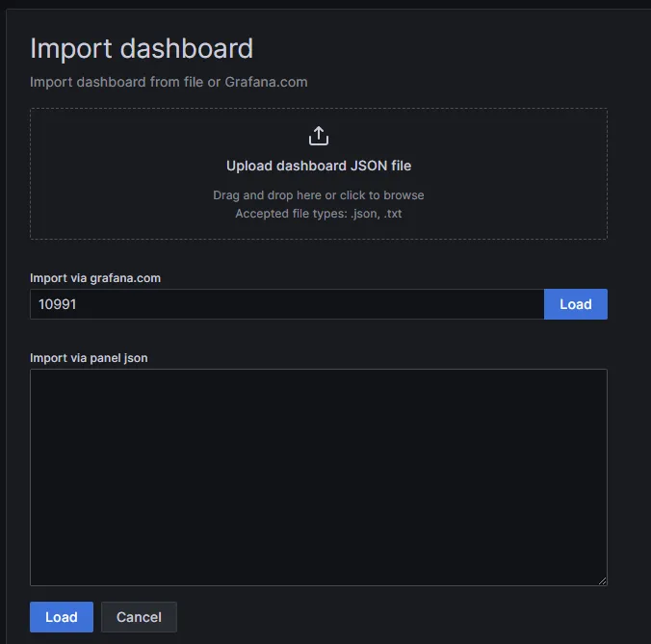This screenshot has width=651, height=644.
Task: Cancel the dashboard import
Action: pyautogui.click(x=140, y=617)
